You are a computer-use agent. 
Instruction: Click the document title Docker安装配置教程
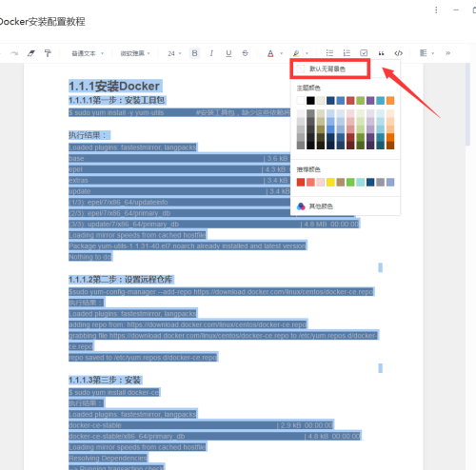tap(42, 22)
